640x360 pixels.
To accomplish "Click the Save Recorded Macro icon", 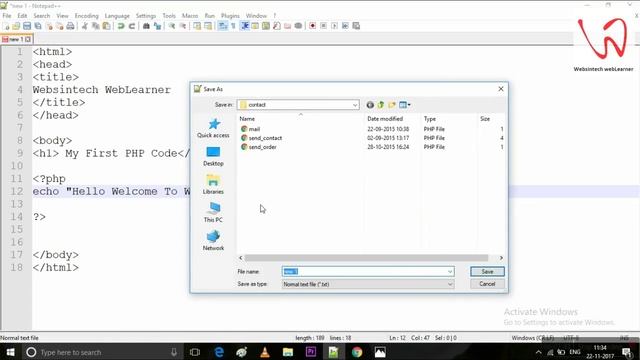I will click(x=356, y=26).
